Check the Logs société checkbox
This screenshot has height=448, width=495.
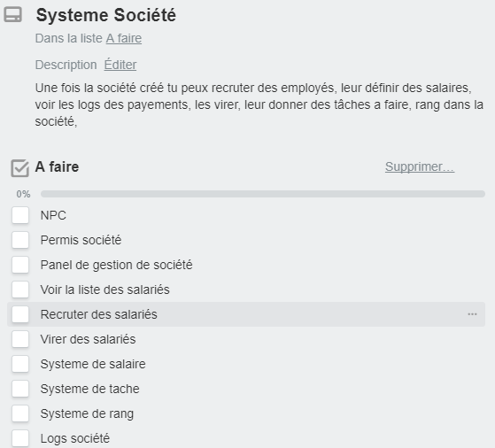click(20, 438)
